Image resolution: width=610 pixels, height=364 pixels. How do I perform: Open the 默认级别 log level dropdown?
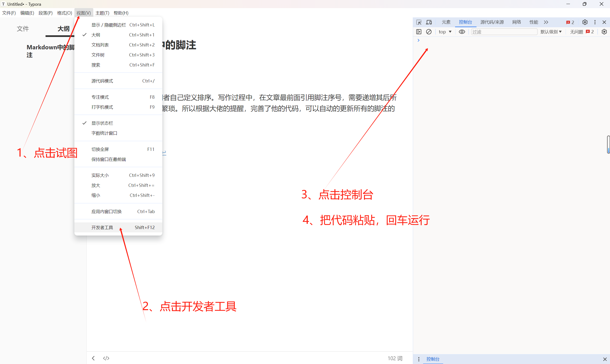tap(551, 32)
